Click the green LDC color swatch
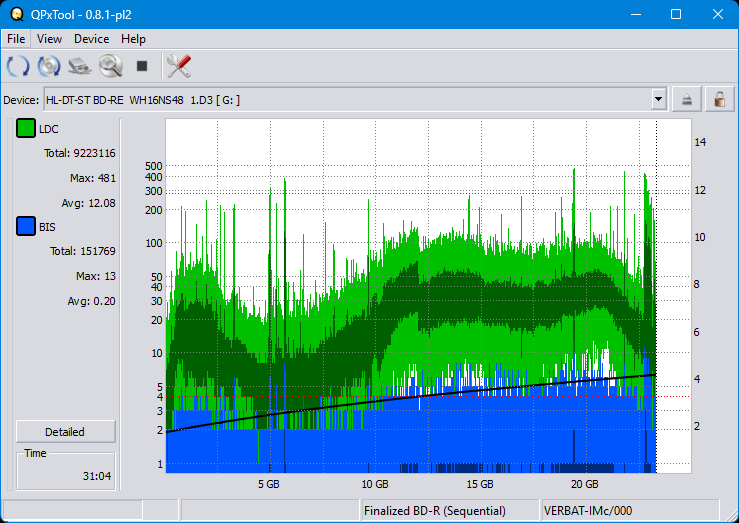Viewport: 739px width, 523px height. pyautogui.click(x=26, y=128)
